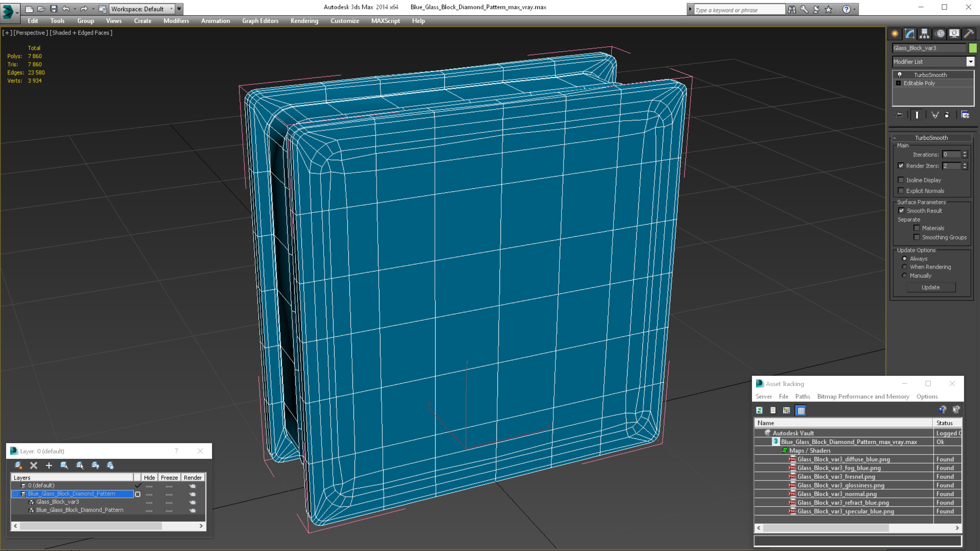Switch to the Motion command panel tab

click(x=940, y=34)
